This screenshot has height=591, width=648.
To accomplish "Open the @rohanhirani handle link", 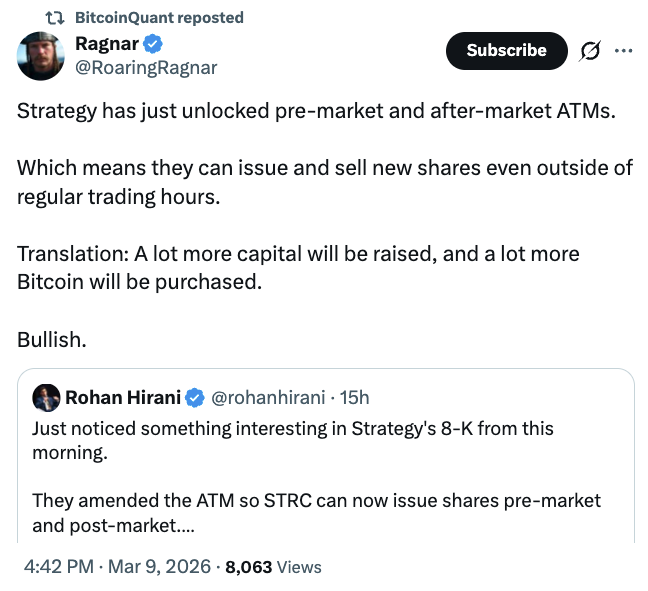I will coord(268,397).
